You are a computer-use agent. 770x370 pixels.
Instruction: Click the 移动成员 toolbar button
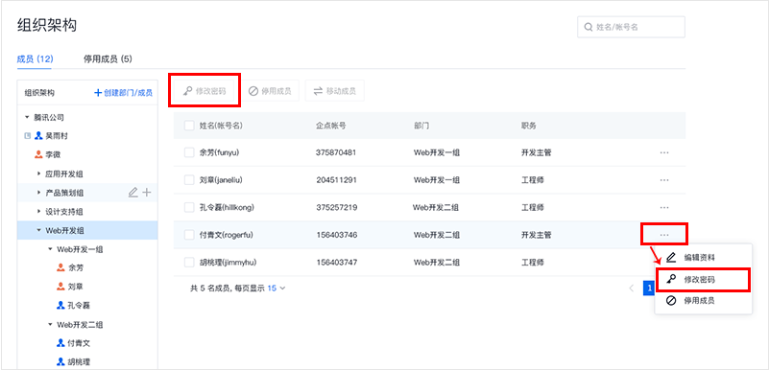pos(335,91)
